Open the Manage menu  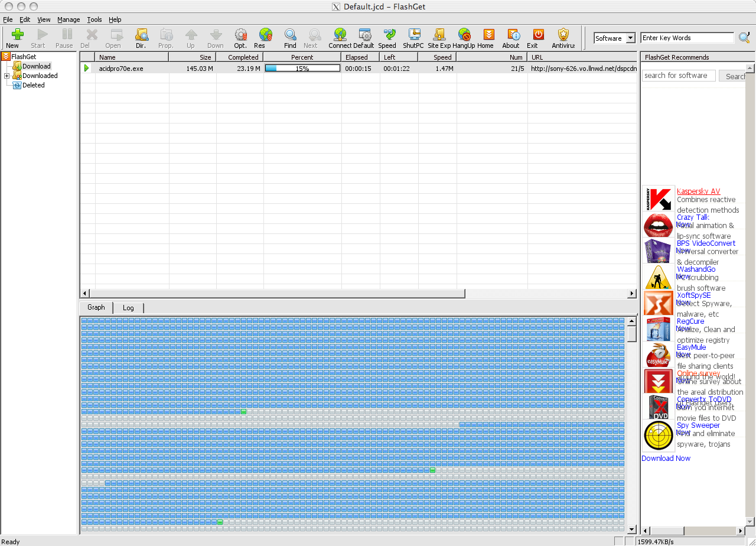69,19
